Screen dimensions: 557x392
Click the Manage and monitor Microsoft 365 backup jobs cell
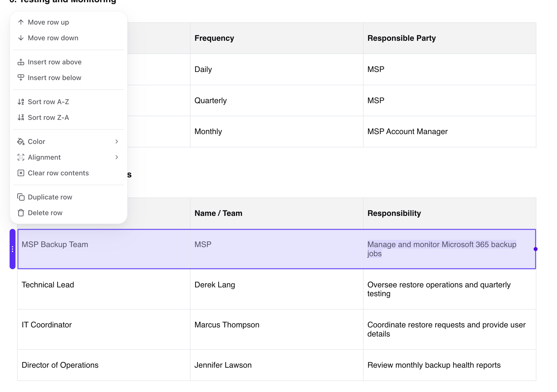click(450, 249)
